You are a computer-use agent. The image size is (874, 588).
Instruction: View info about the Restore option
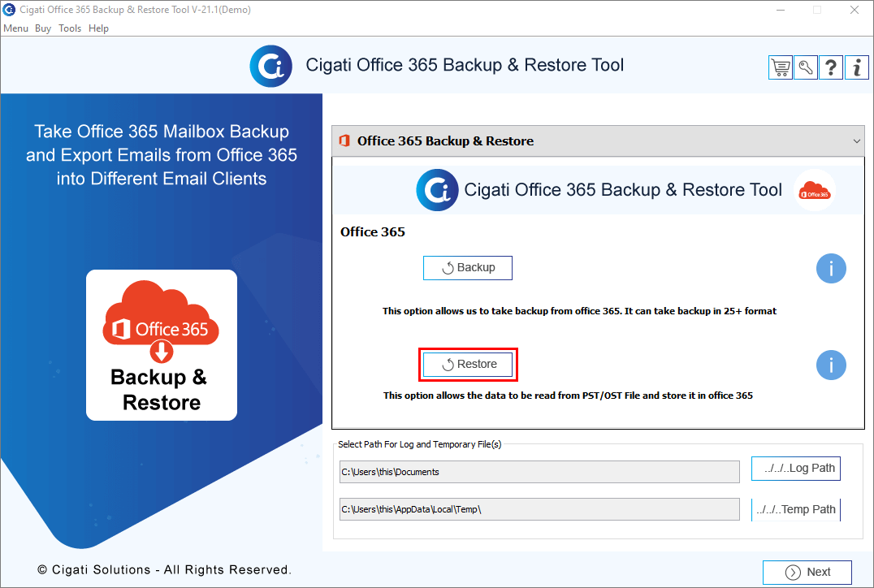pyautogui.click(x=831, y=365)
